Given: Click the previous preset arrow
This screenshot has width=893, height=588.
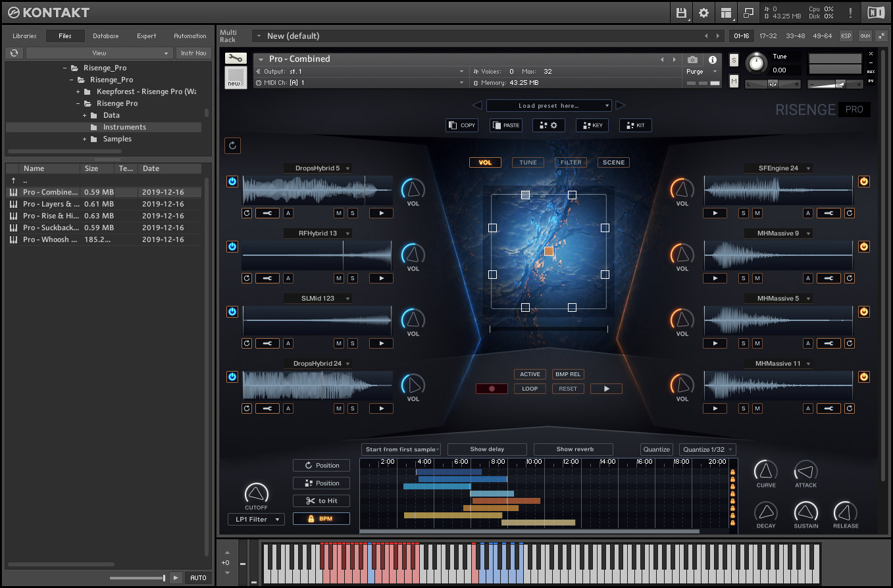Looking at the screenshot, I should [x=477, y=105].
